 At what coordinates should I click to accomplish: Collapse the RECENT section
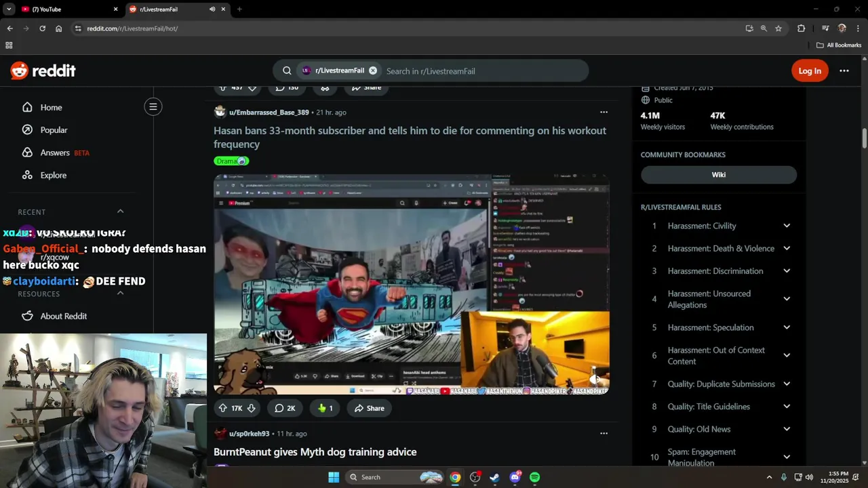[120, 211]
